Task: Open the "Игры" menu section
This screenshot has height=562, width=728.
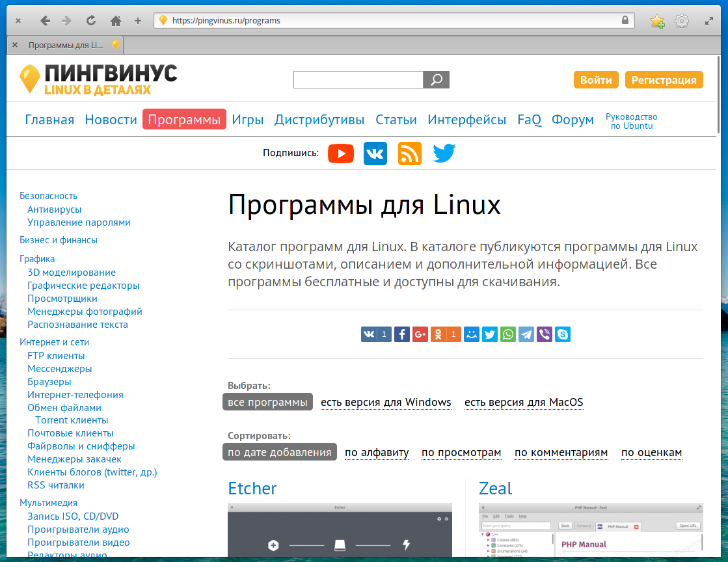Action: (x=247, y=120)
